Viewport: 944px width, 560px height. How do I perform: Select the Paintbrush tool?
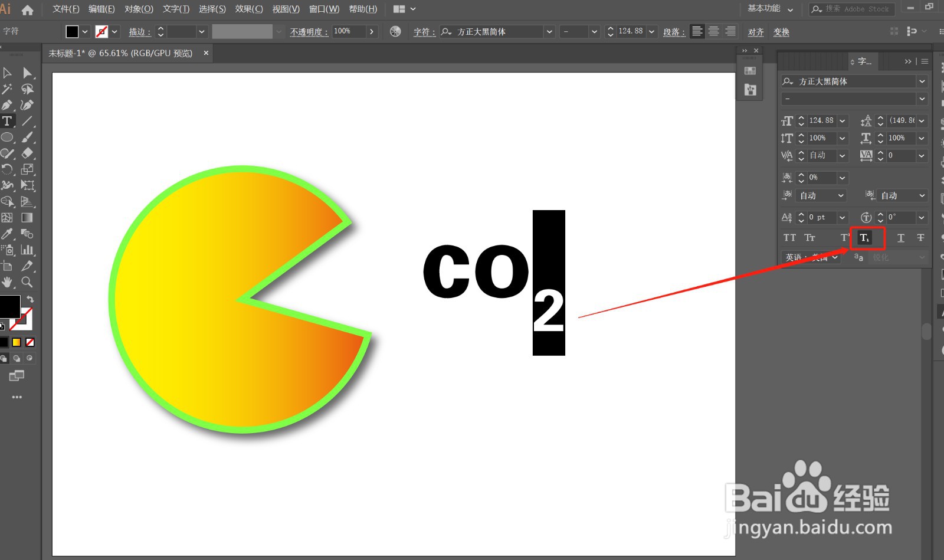(27, 137)
